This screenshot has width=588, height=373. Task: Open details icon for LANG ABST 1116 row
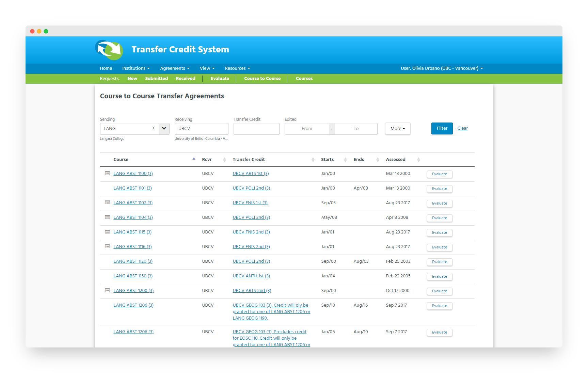tap(107, 246)
